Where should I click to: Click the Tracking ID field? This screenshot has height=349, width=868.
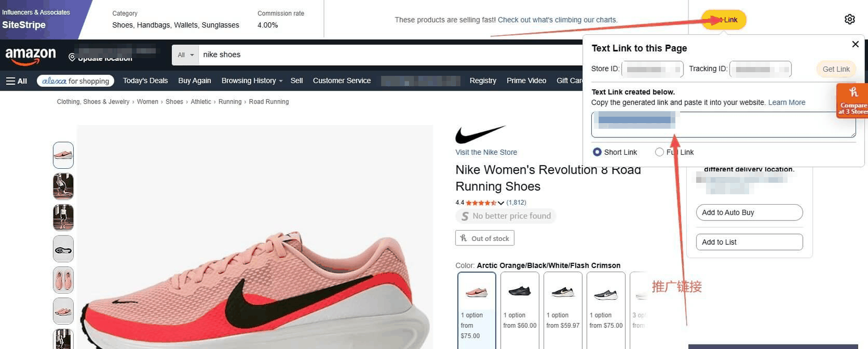point(761,69)
